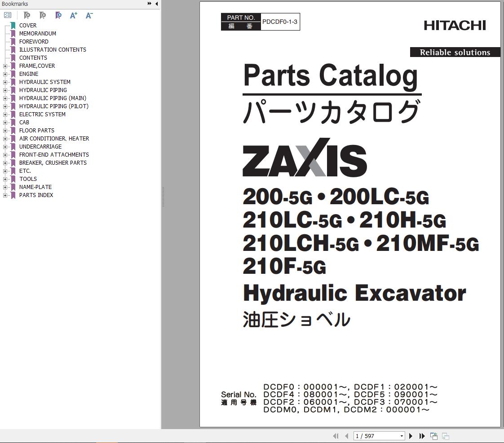Go to the first page

pos(336,436)
